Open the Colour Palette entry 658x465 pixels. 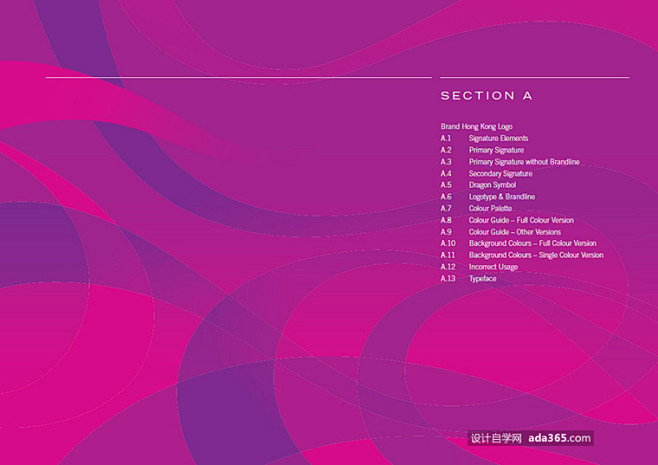pyautogui.click(x=490, y=209)
